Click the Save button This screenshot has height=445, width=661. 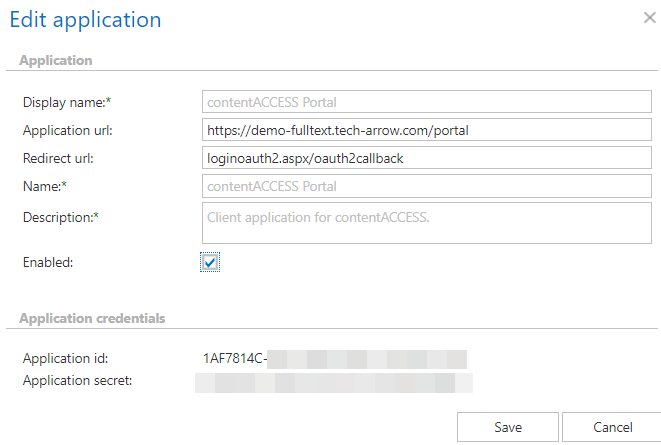click(x=507, y=427)
